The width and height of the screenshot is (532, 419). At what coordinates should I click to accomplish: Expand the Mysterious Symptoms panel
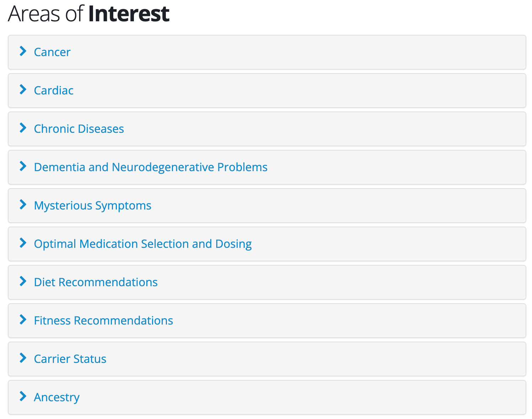(x=267, y=206)
